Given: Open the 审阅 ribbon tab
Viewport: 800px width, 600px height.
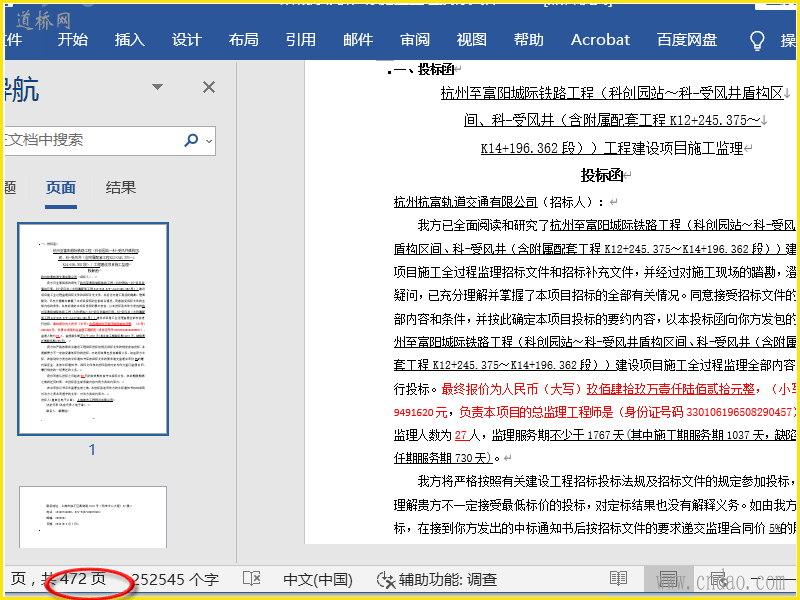Looking at the screenshot, I should (415, 40).
